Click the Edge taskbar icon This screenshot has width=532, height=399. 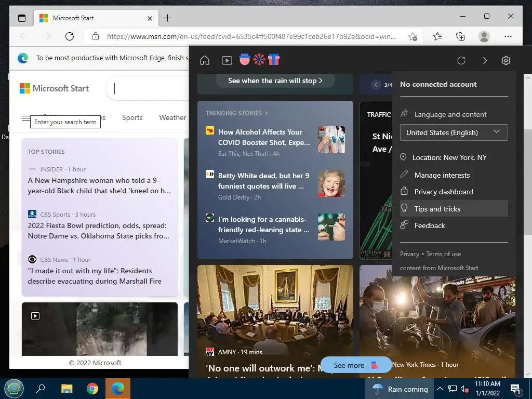tap(118, 389)
